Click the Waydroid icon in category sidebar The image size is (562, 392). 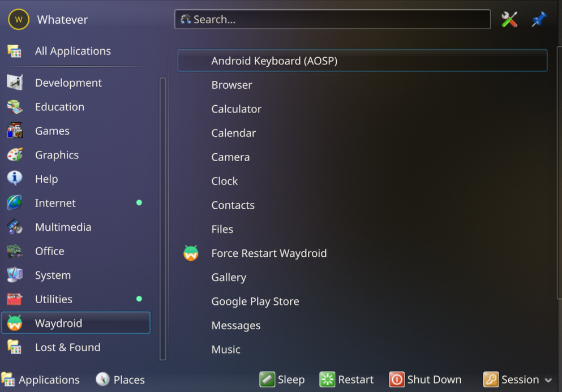click(14, 323)
